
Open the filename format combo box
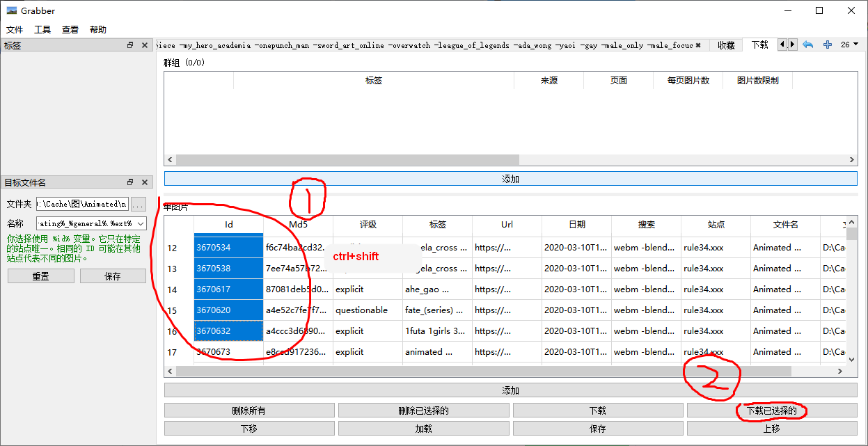point(141,224)
